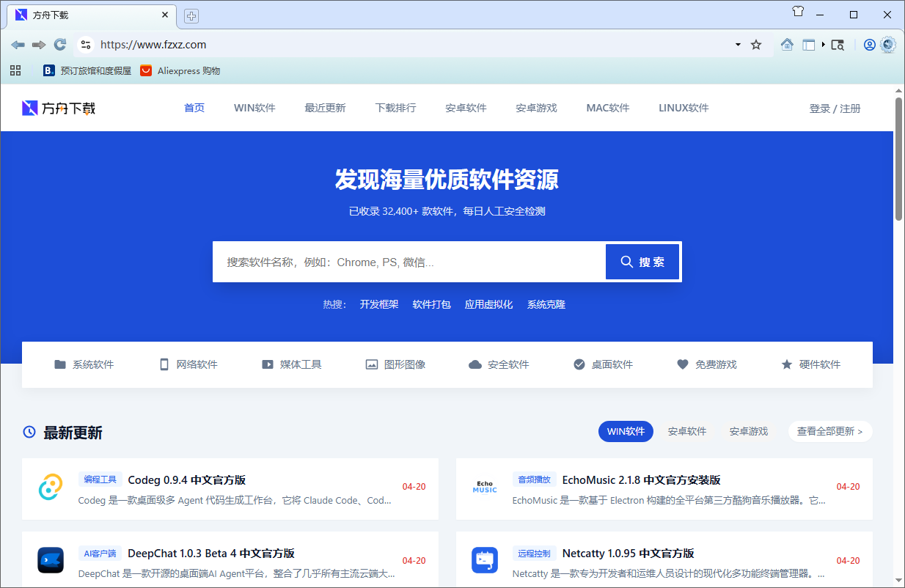Open the Codeg app thumbnail
The image size is (905, 588).
click(49, 487)
